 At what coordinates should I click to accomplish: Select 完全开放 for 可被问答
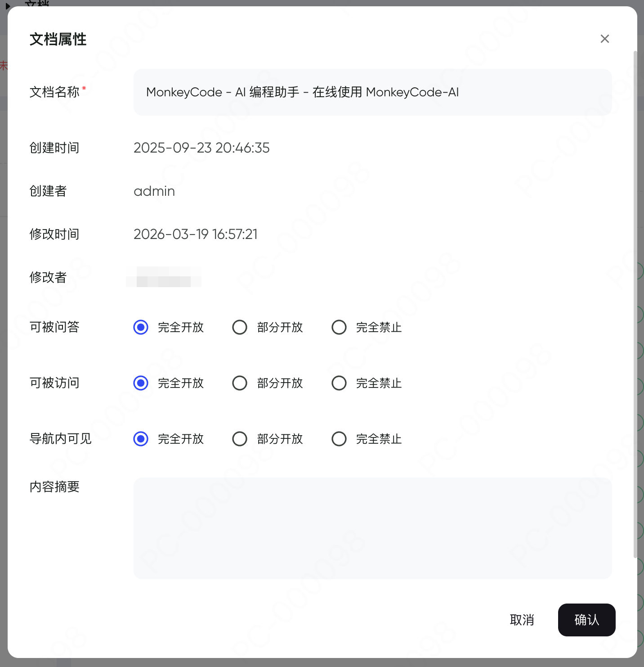(x=141, y=327)
